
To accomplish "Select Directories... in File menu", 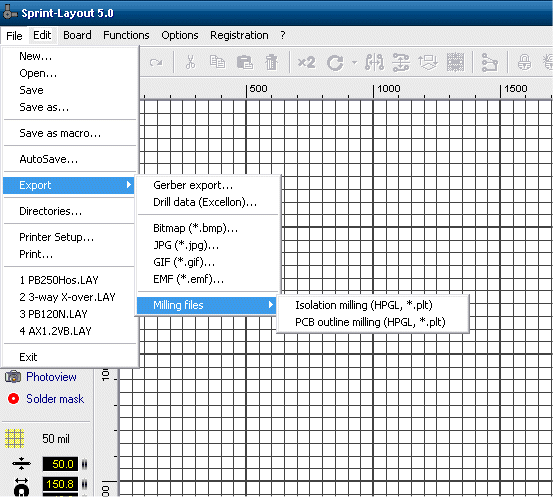I will 69,211.
